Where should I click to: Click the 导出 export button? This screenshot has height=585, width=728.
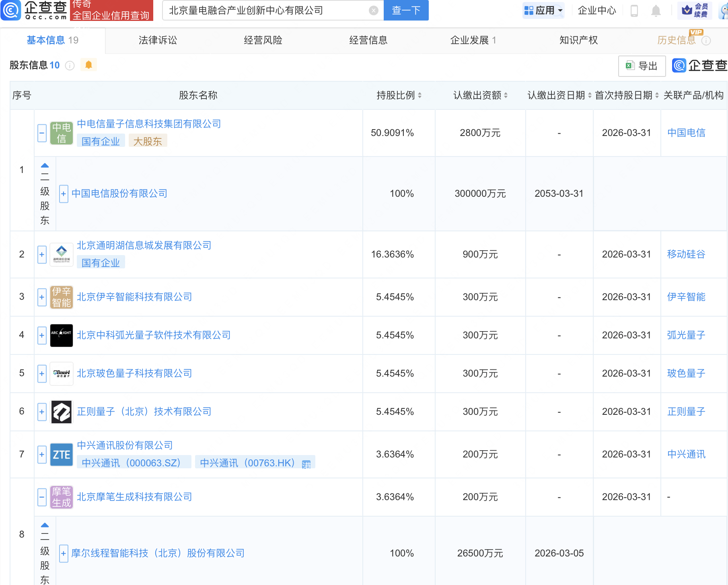(642, 66)
